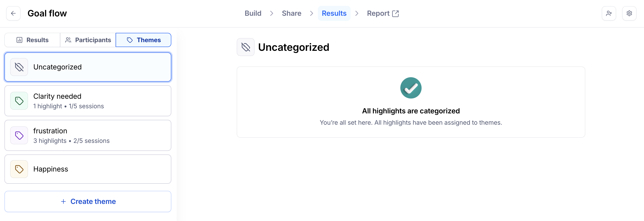This screenshot has height=221, width=644.
Task: Open the Report link
Action: (x=378, y=13)
